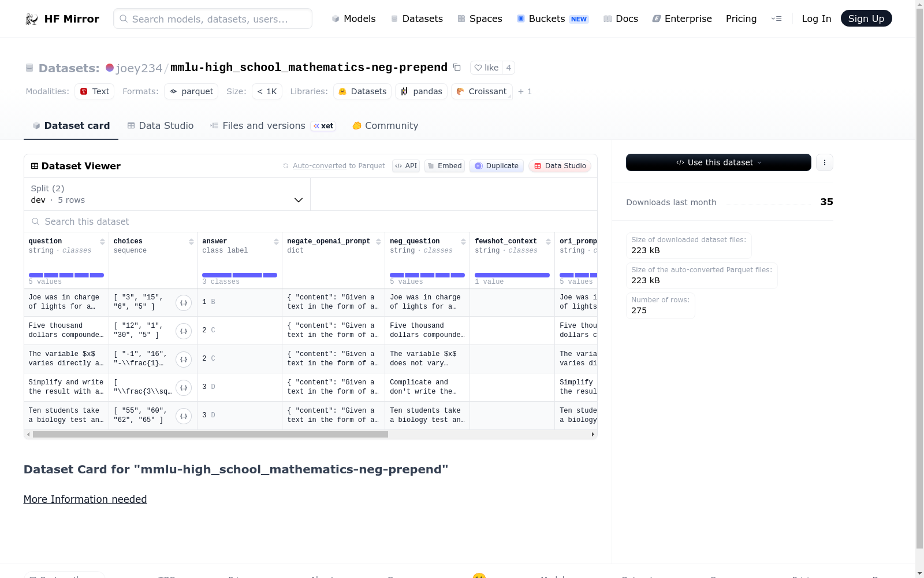Screen dimensions: 924x578
Task: Open the HF Mirror logo home link
Action: click(62, 18)
